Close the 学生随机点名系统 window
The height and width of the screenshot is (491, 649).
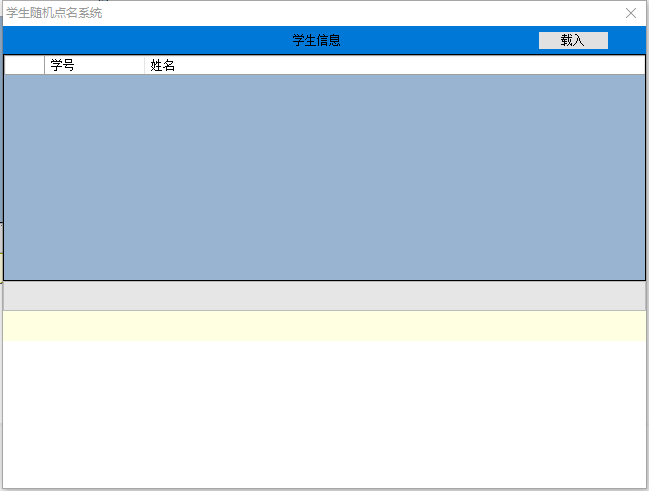pos(631,13)
